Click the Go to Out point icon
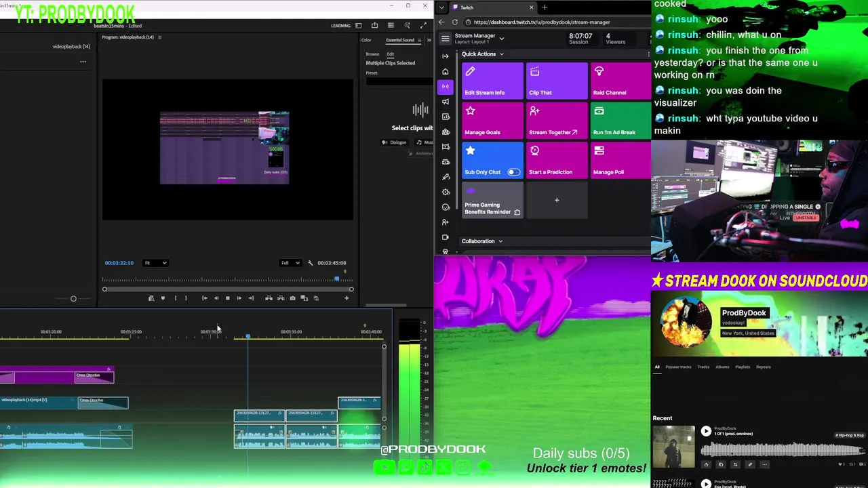The height and width of the screenshot is (488, 868). tap(251, 298)
